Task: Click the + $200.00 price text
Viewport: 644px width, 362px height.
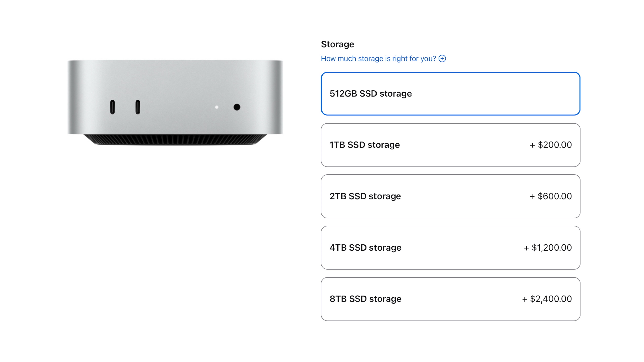Action: click(x=550, y=145)
